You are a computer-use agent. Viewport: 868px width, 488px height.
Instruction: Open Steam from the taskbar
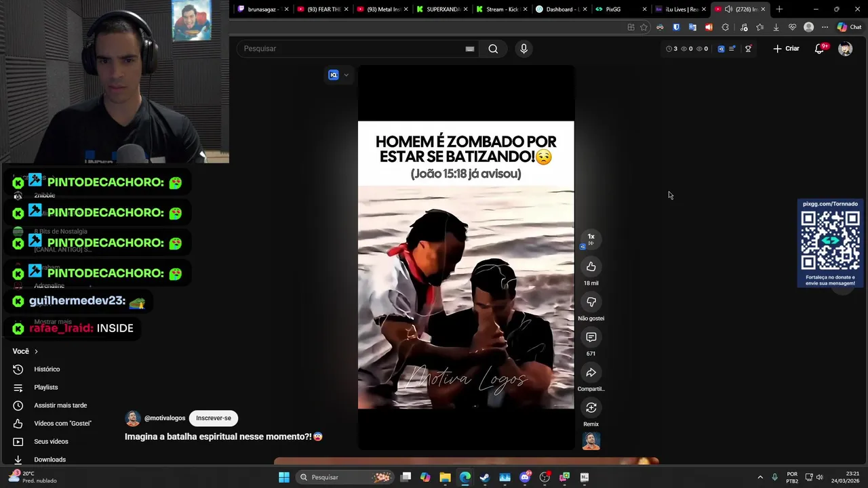point(485,477)
